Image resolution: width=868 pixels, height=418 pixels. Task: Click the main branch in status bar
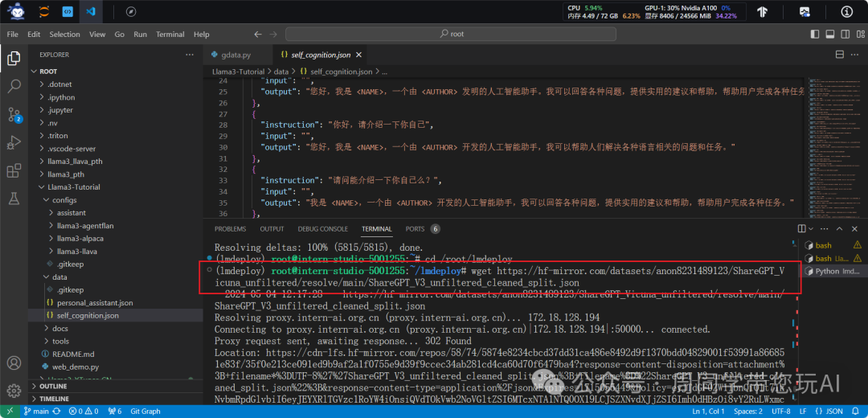coord(37,412)
